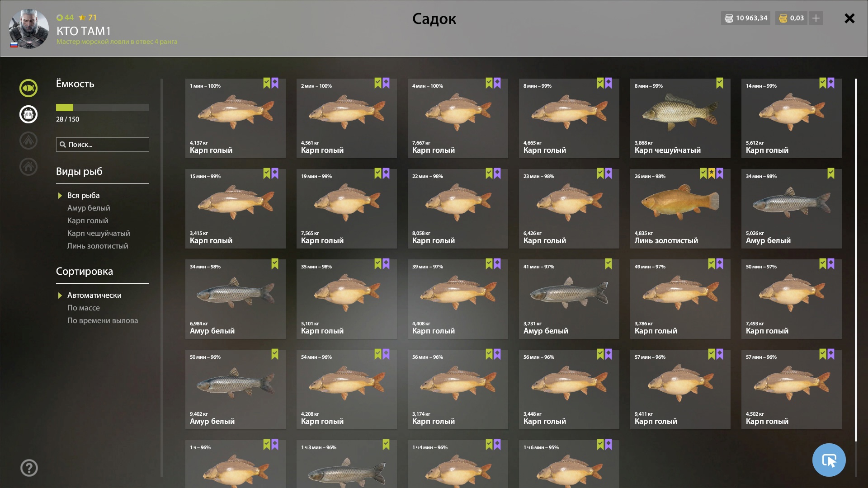
Task: Click the third (dimmed) sidebar icon
Action: tap(28, 141)
